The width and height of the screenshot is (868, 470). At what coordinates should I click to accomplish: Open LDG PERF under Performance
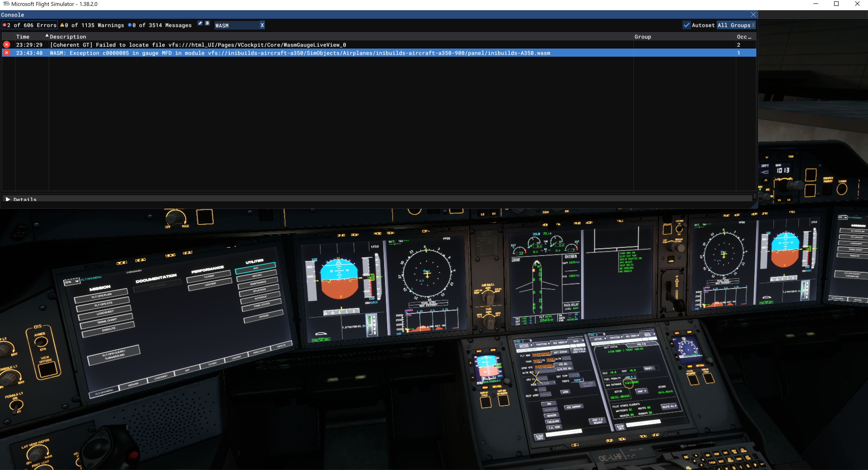coord(210,284)
